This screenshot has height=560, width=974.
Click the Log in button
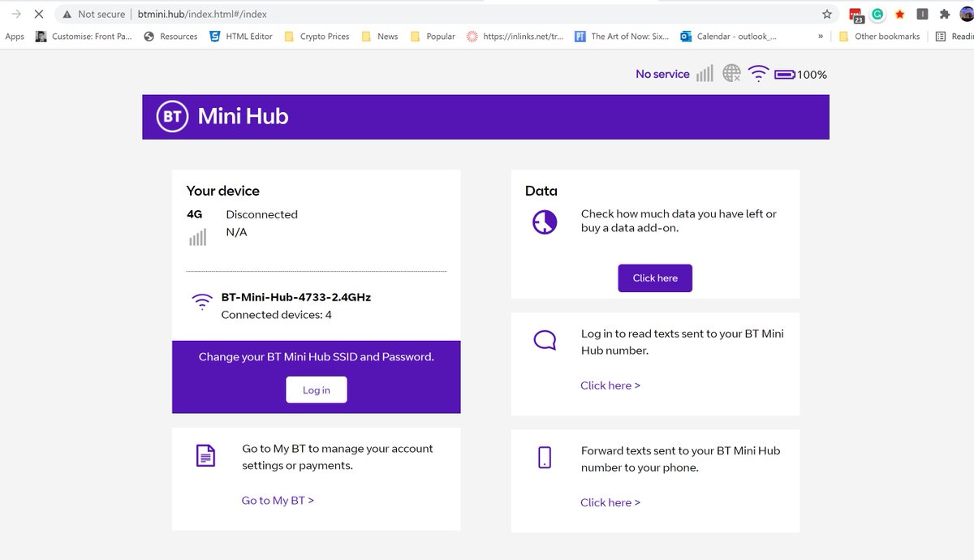click(x=317, y=390)
